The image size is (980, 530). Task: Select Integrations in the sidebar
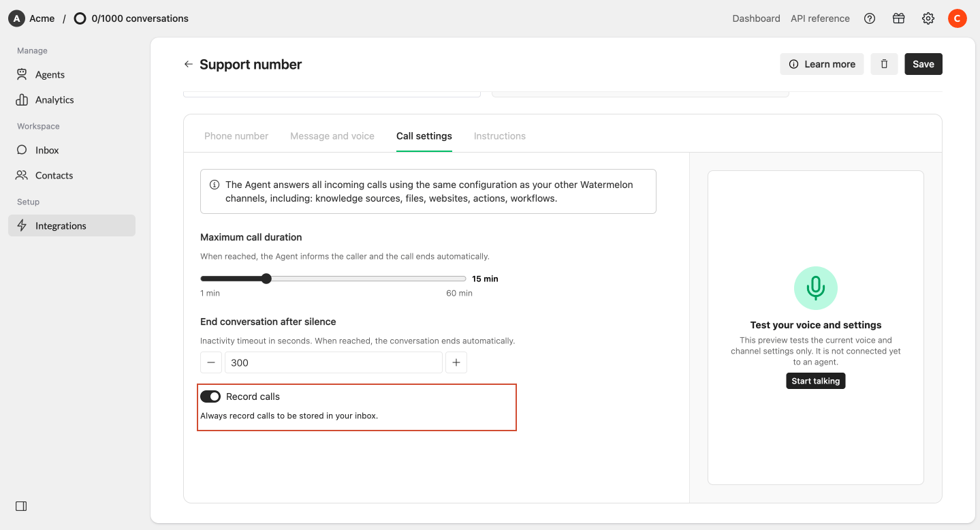[72, 225]
